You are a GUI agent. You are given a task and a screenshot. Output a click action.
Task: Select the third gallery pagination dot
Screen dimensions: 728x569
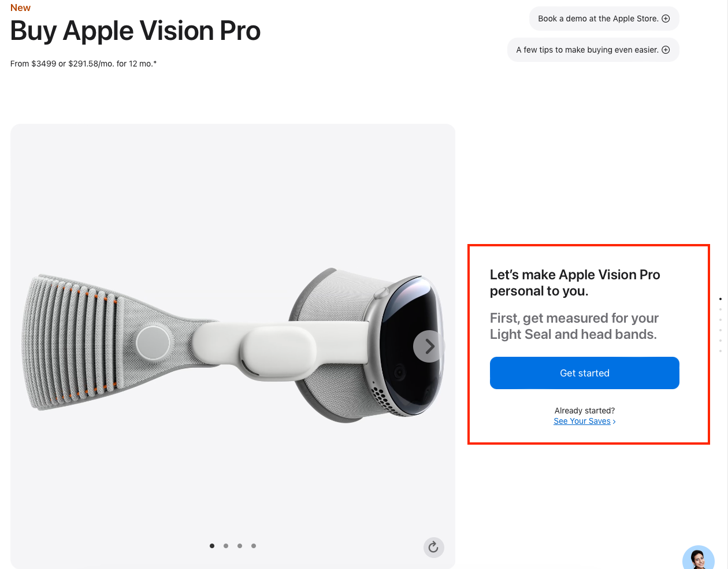pos(240,546)
